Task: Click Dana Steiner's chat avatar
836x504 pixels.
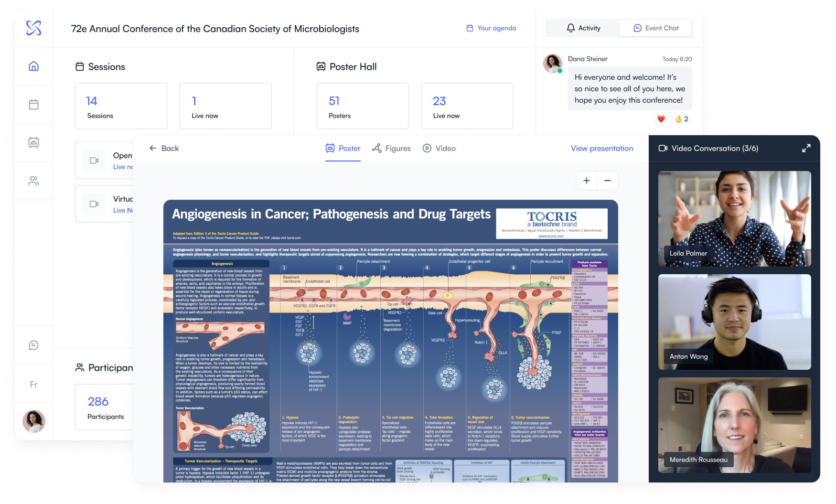Action: tap(553, 64)
